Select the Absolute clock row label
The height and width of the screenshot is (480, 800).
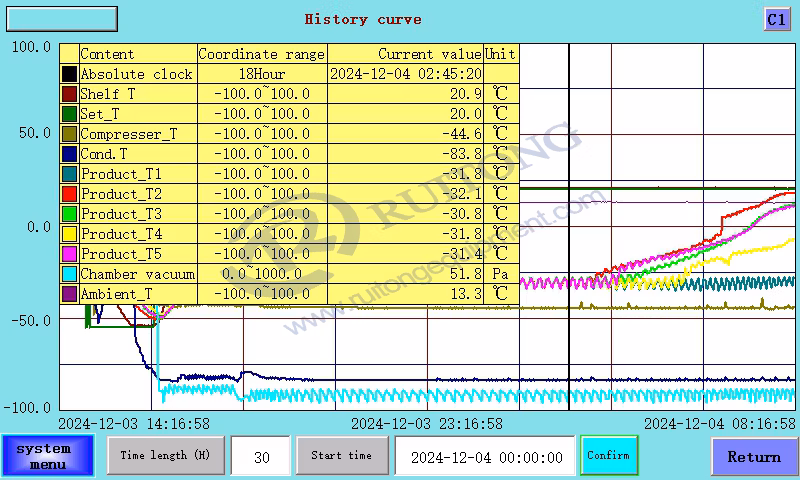[137, 74]
